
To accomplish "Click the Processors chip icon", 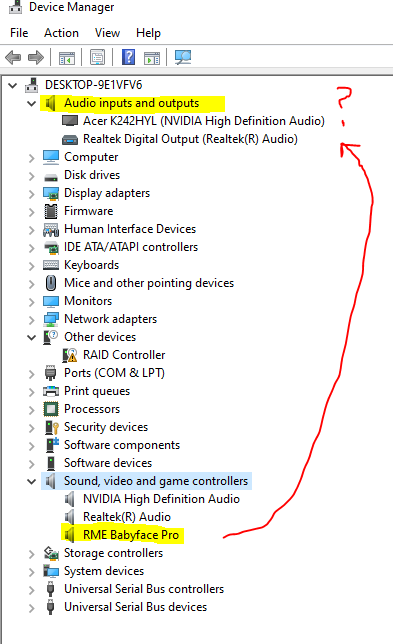I will 51,409.
